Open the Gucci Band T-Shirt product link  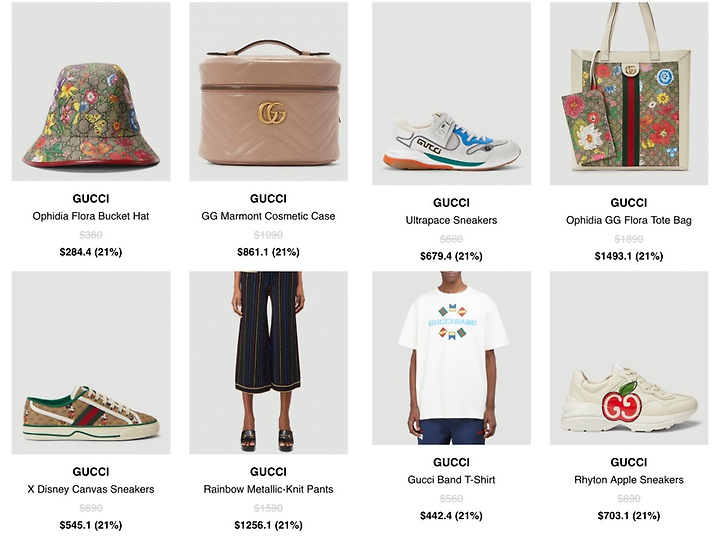point(451,480)
